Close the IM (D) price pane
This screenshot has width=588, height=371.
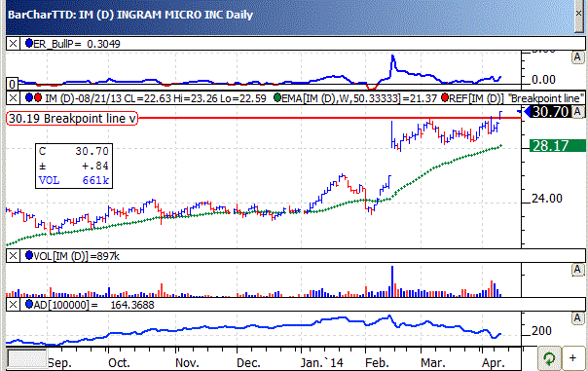(x=13, y=98)
